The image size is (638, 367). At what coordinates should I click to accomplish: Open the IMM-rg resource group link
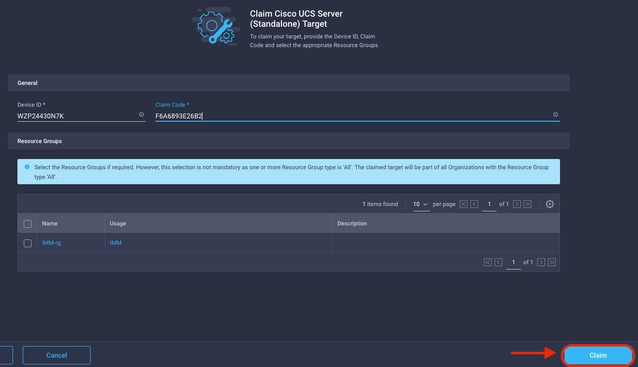point(51,243)
